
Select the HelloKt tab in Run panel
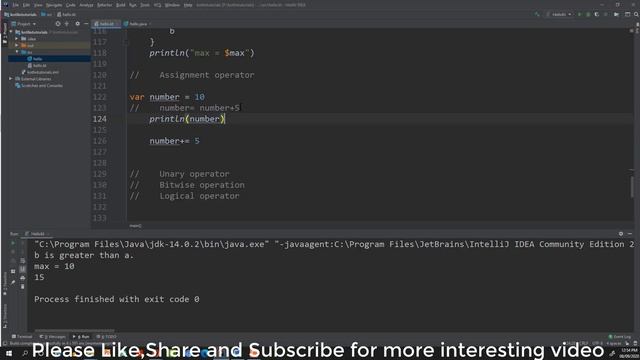pyautogui.click(x=37, y=234)
